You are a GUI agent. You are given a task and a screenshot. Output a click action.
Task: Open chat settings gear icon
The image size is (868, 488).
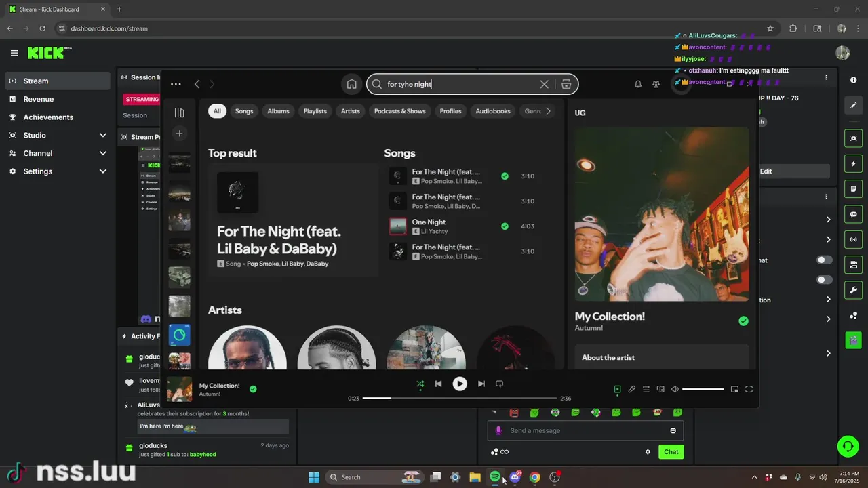[648, 452]
